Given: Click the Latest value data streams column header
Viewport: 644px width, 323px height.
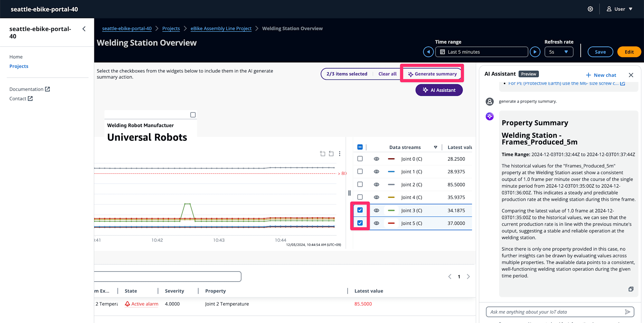Looking at the screenshot, I should [x=459, y=147].
